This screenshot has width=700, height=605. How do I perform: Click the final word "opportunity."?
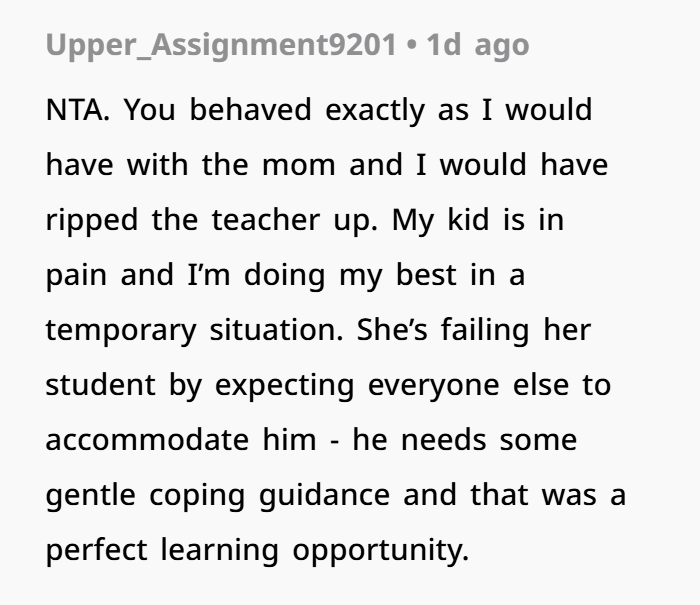click(x=391, y=550)
